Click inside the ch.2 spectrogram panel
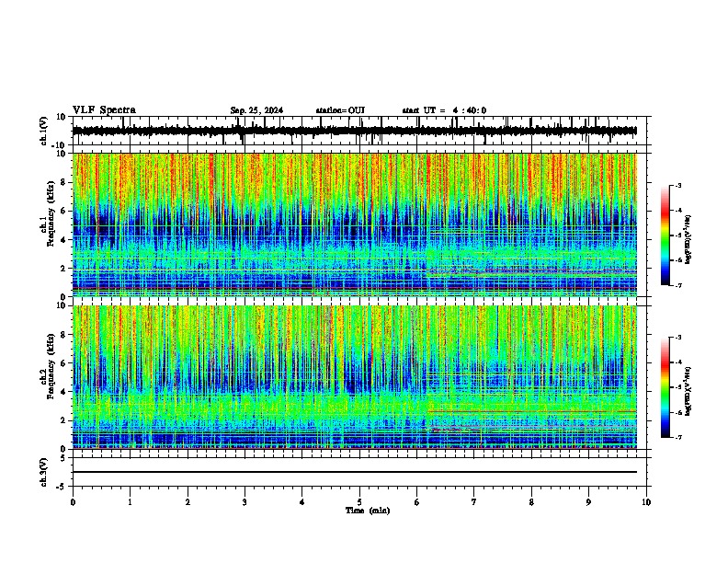The image size is (728, 563). tap(355, 377)
